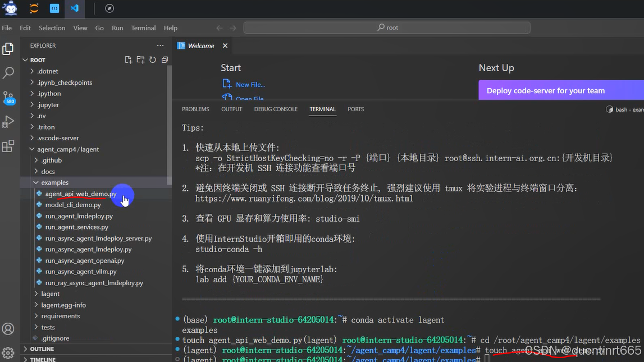Open the JupyterLab icon in top bar
Image resolution: width=644 pixels, height=362 pixels.
[x=34, y=8]
